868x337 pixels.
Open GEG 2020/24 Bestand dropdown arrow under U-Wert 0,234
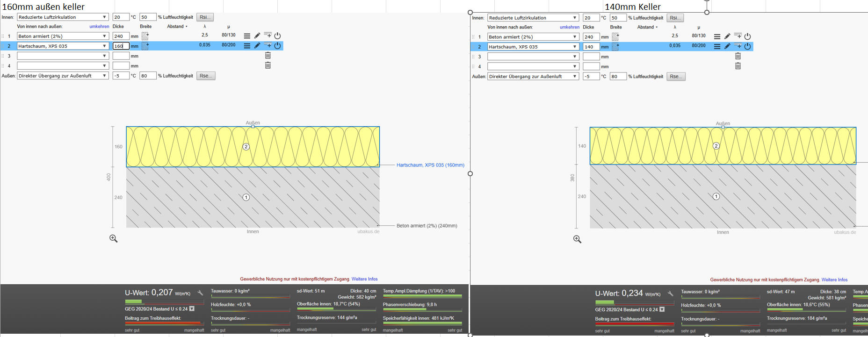(662, 309)
